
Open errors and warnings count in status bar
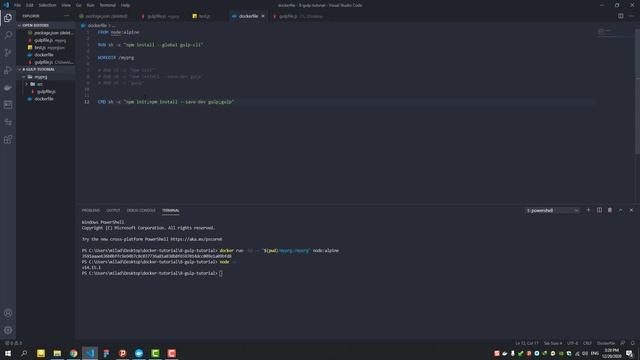(x=13, y=343)
